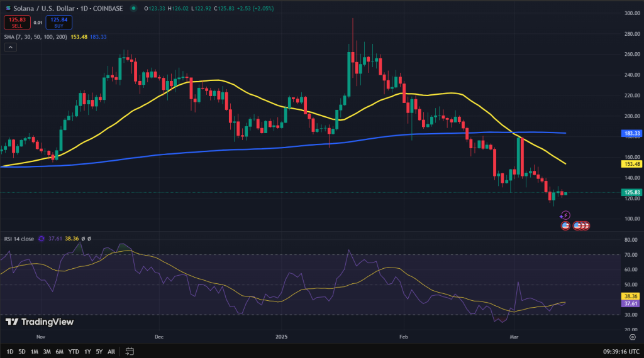Click the yellow 153.48 value in SMA legend
This screenshot has height=358, width=644.
click(79, 37)
